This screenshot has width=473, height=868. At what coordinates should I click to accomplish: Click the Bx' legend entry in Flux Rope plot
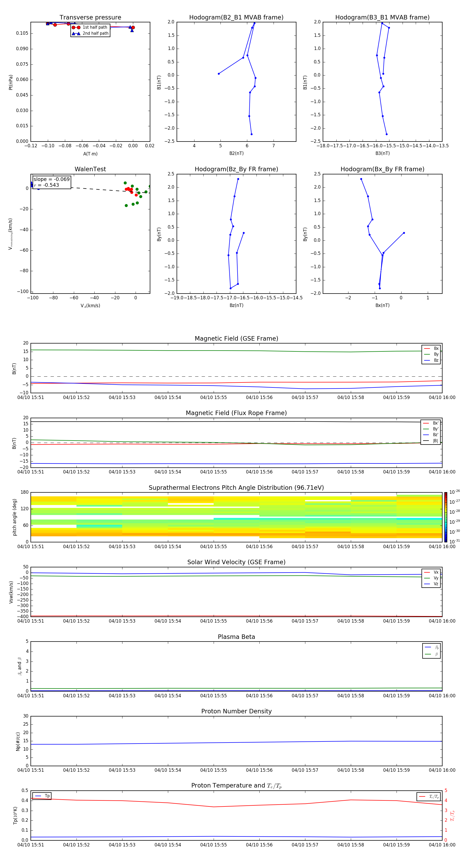coord(431,423)
